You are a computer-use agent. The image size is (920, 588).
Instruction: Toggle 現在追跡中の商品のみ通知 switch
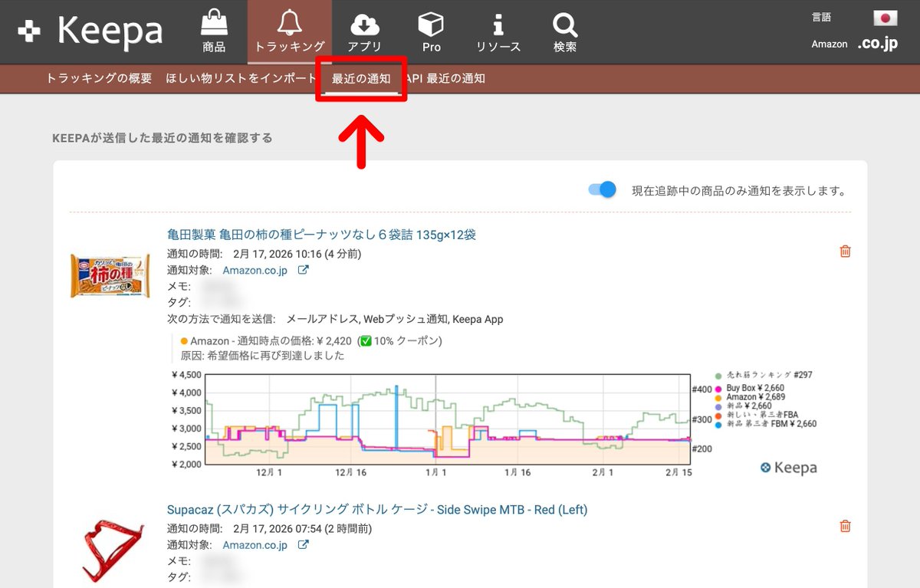point(603,189)
